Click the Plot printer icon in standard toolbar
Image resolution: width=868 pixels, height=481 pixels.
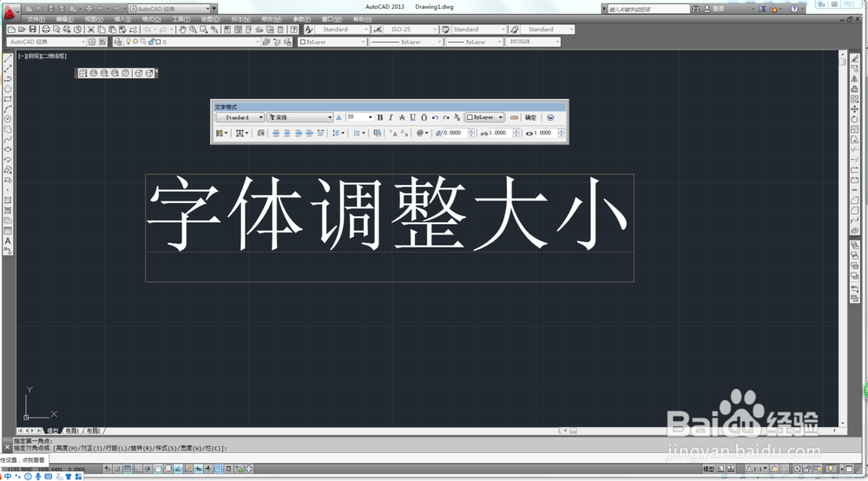tap(46, 30)
